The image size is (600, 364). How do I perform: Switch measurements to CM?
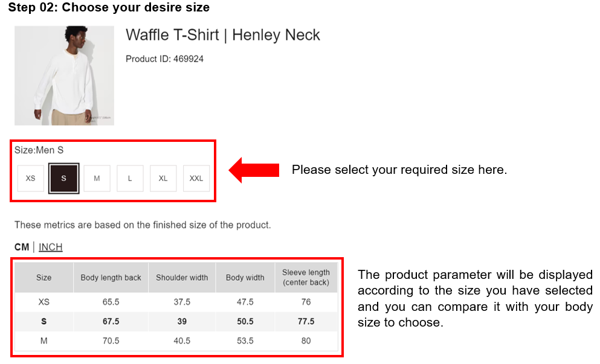click(x=22, y=247)
